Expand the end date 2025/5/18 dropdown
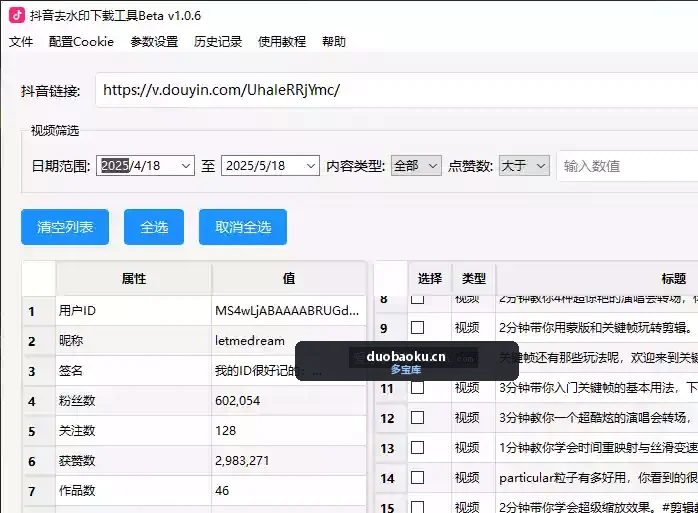 [311, 166]
